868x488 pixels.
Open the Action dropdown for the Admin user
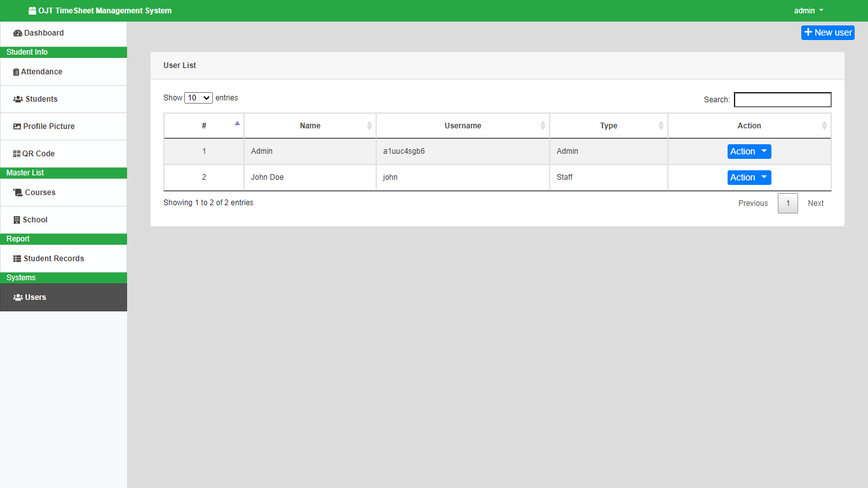[749, 151]
